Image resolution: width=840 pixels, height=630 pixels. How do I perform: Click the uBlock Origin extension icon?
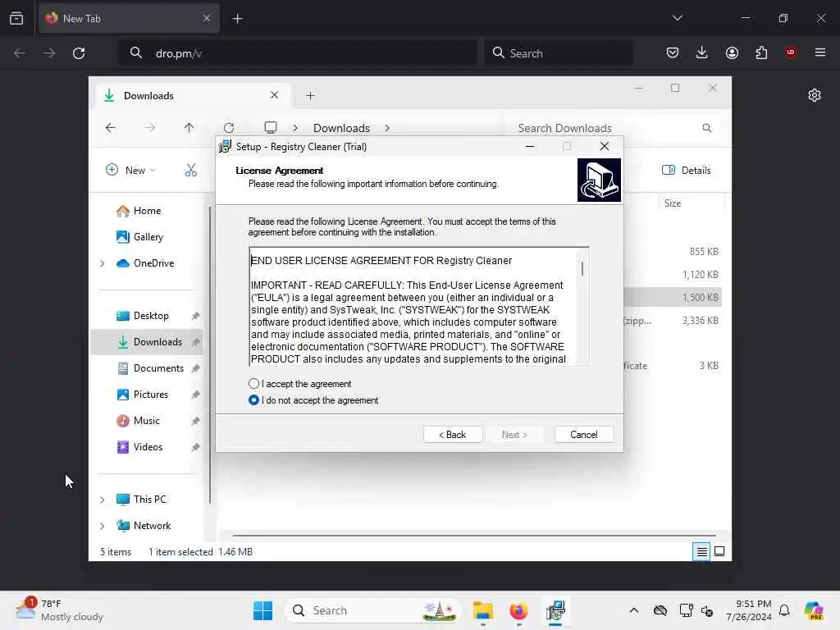click(x=791, y=52)
